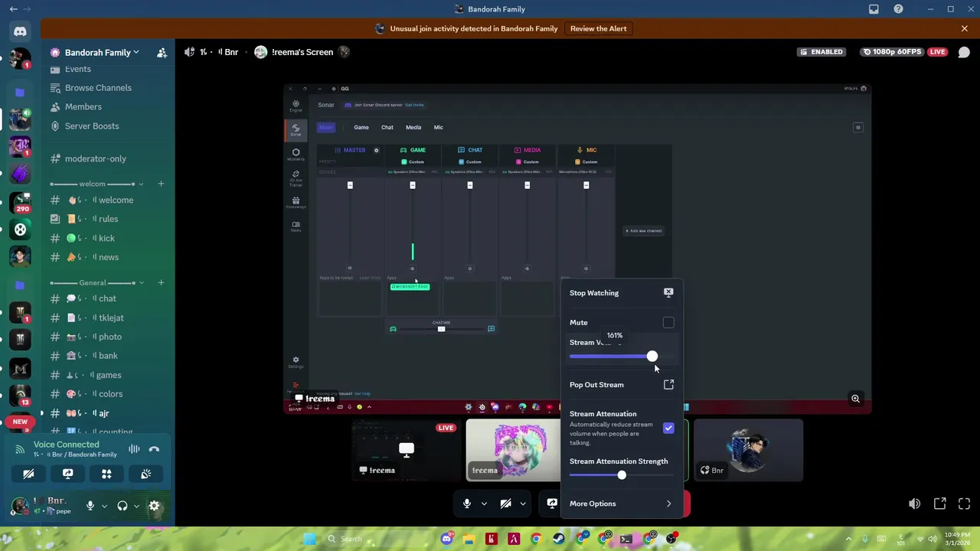The image size is (980, 551).
Task: Disconnect from voice with the hang-up icon
Action: click(154, 449)
